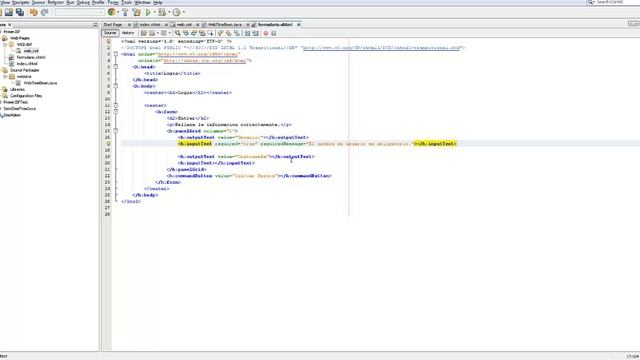Toggle Highlight Search editor icon
Image resolution: width=640 pixels, height=360 pixels.
click(202, 33)
